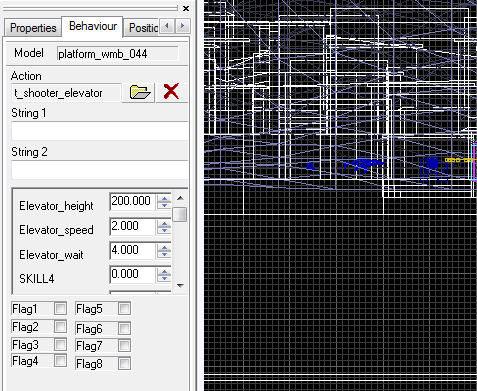Select the Behaviour tab

93,26
